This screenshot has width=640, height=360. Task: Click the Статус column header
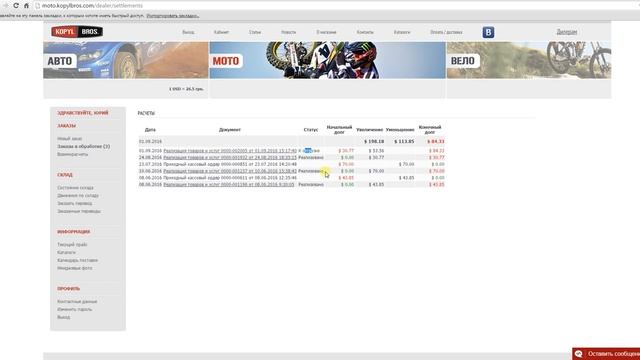[311, 130]
